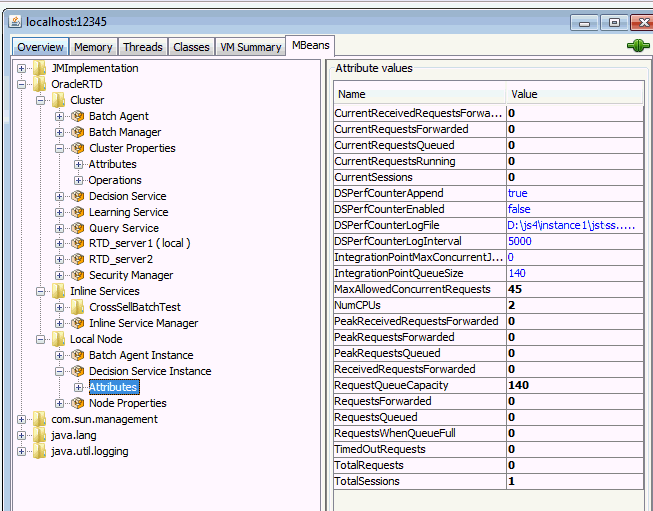Click the Decision Service Instance MBean icon

coord(77,371)
